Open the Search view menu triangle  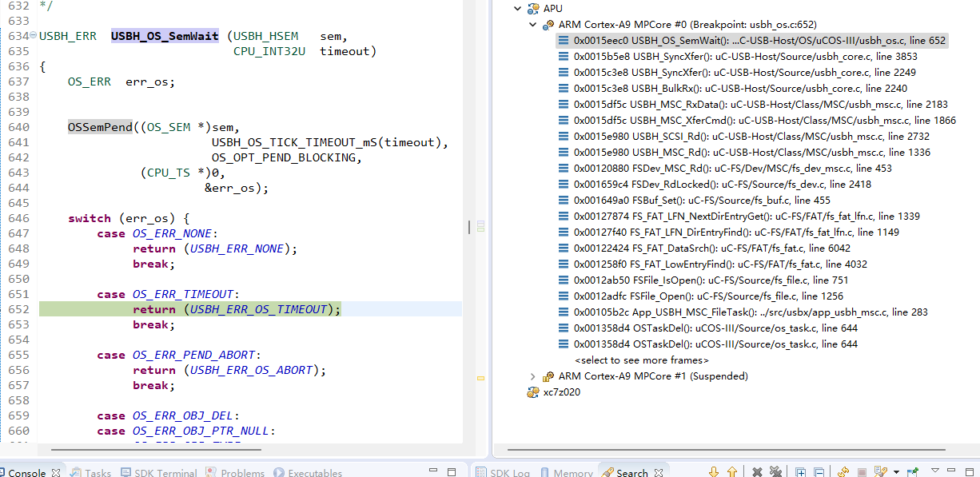click(935, 471)
